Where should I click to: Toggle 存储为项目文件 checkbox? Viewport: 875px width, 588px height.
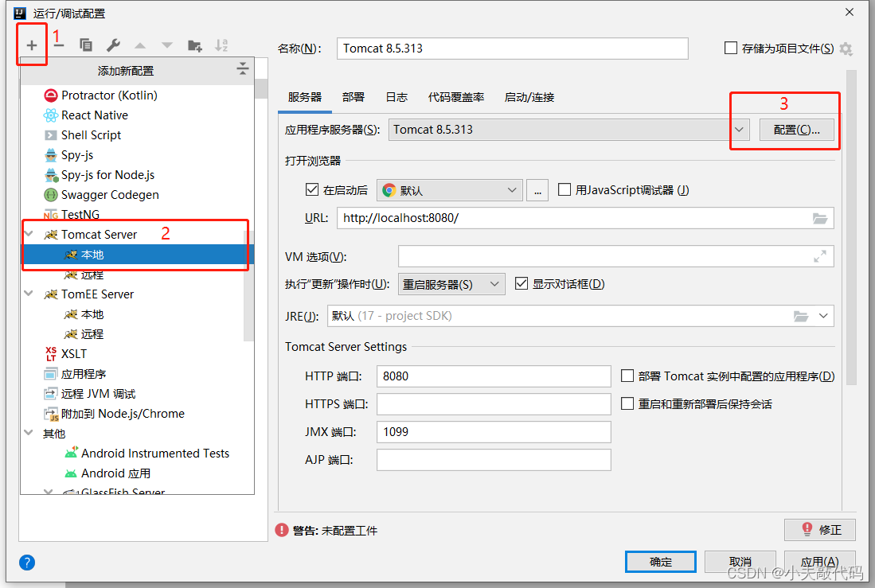tap(730, 48)
